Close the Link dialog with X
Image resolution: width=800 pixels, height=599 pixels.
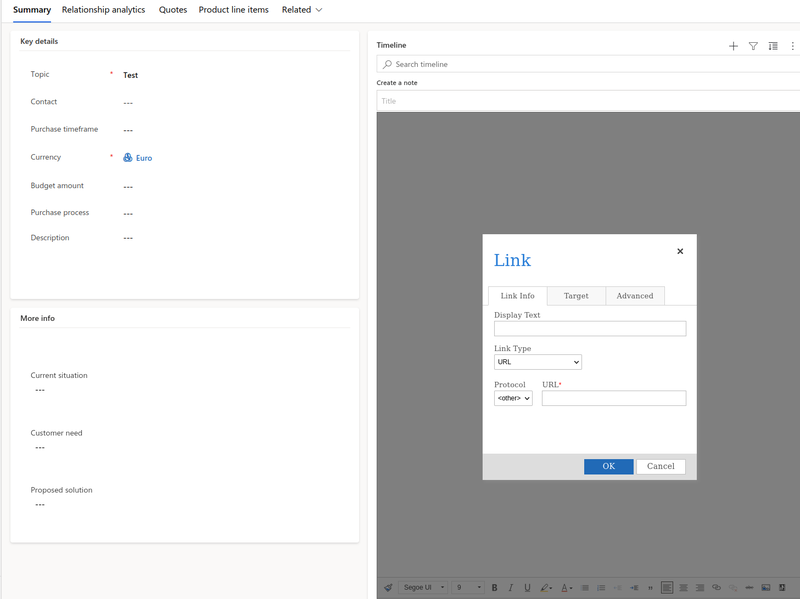click(680, 251)
